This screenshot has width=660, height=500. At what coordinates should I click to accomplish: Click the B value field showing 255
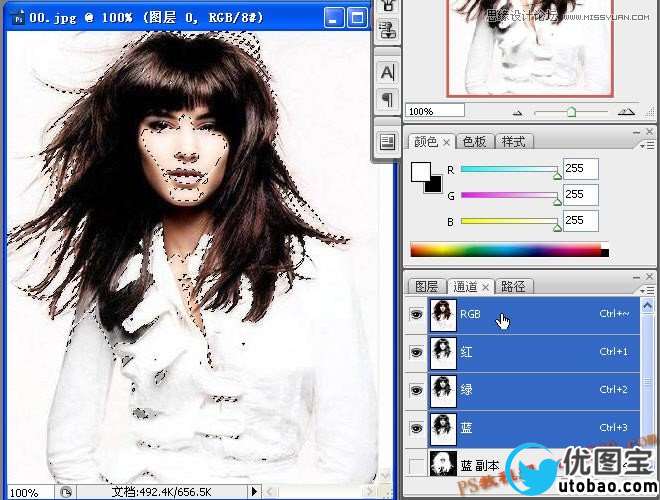pyautogui.click(x=580, y=221)
